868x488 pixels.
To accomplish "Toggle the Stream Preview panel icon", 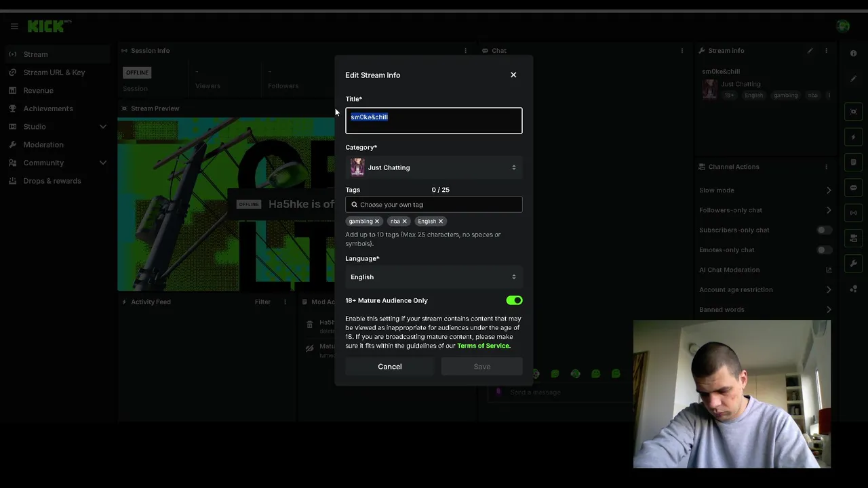I will tap(854, 112).
